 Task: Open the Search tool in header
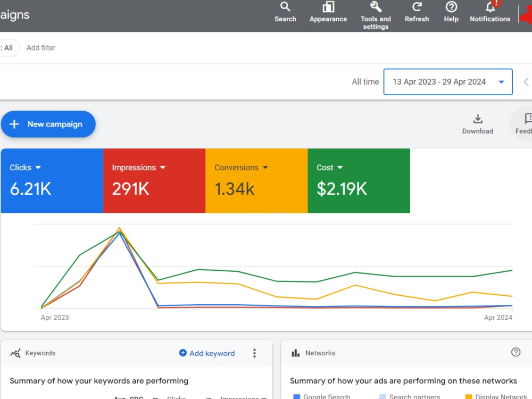(285, 12)
